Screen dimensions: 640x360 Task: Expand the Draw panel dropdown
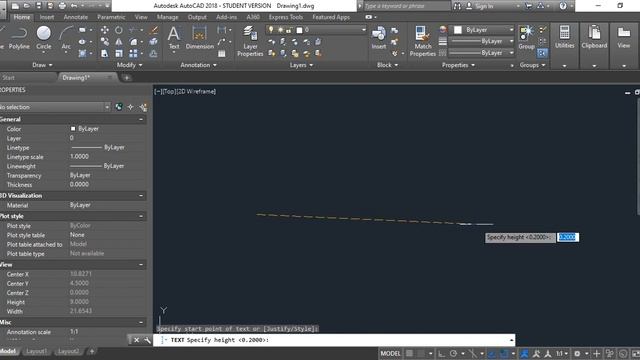[x=42, y=65]
